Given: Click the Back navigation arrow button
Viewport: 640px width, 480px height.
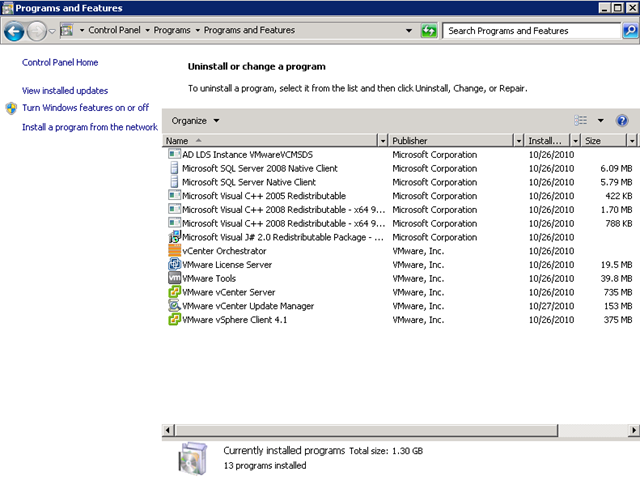Looking at the screenshot, I should coord(14,31).
